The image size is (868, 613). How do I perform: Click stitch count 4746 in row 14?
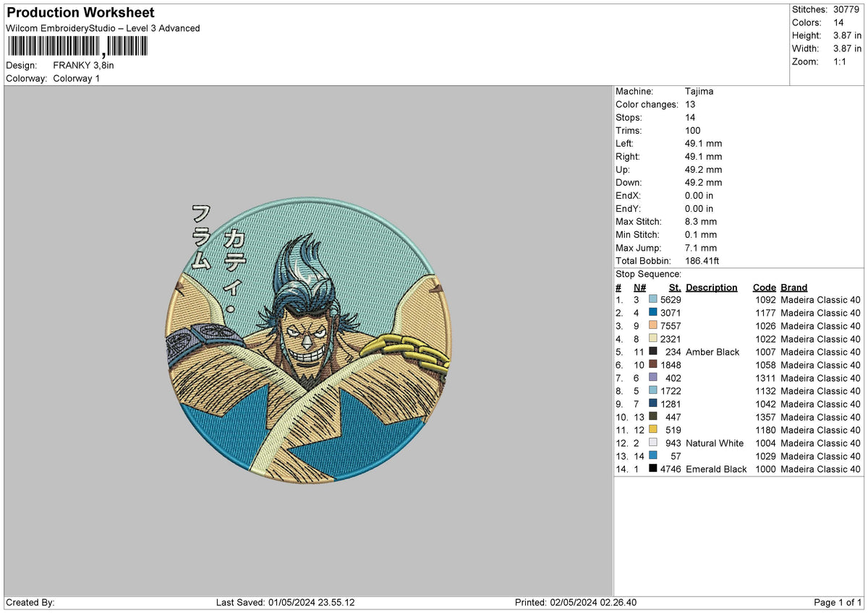point(671,468)
